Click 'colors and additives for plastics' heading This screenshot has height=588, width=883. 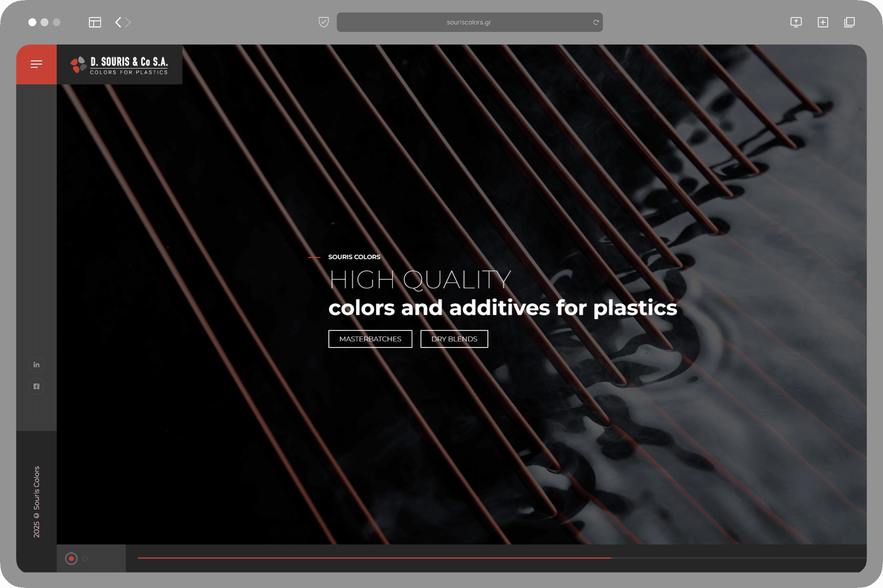[x=503, y=308]
